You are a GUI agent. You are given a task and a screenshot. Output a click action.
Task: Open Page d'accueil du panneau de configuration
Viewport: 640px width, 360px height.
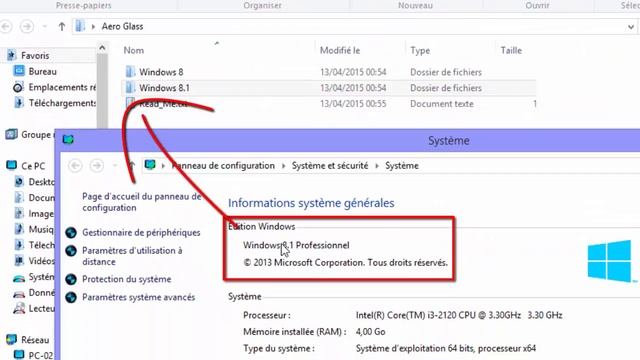click(x=142, y=202)
